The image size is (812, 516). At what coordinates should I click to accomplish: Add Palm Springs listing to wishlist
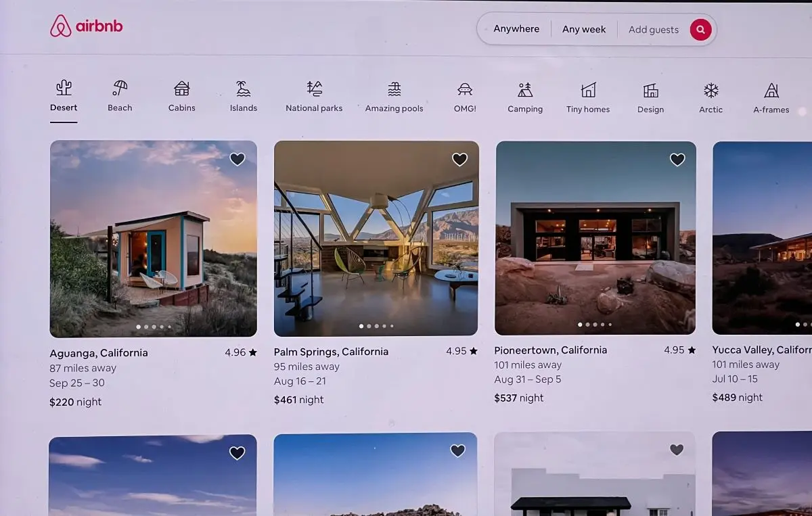coord(459,159)
